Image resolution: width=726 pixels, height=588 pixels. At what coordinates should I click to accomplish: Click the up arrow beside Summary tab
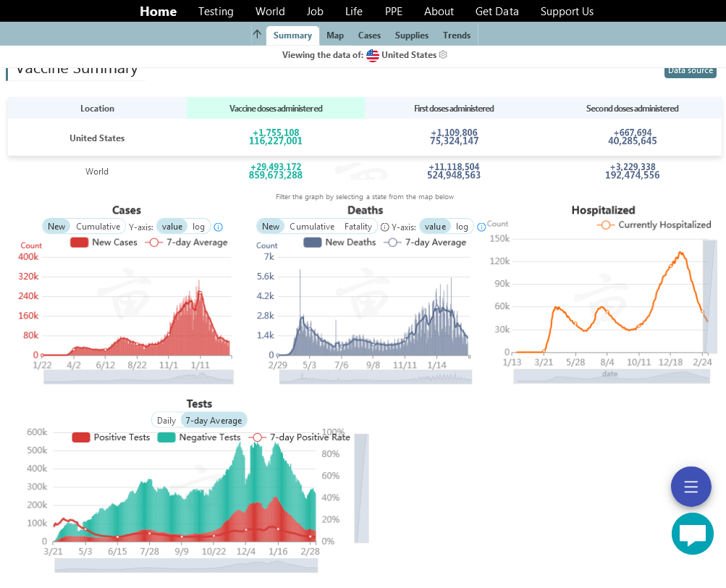[257, 35]
